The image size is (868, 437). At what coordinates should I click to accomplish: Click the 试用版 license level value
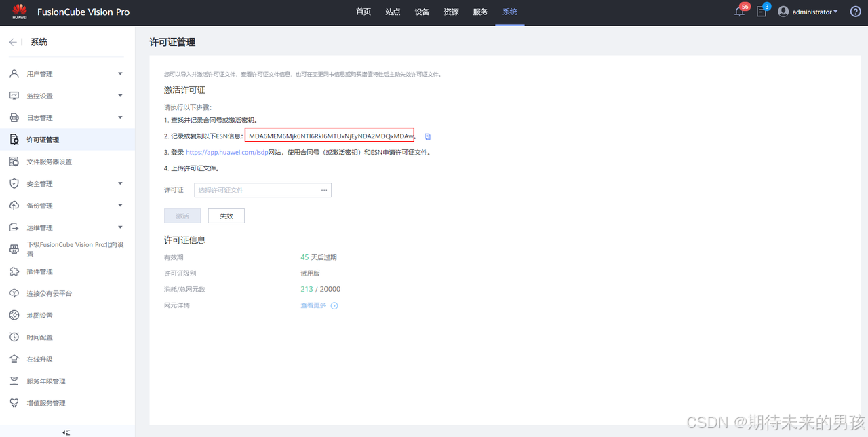point(310,273)
